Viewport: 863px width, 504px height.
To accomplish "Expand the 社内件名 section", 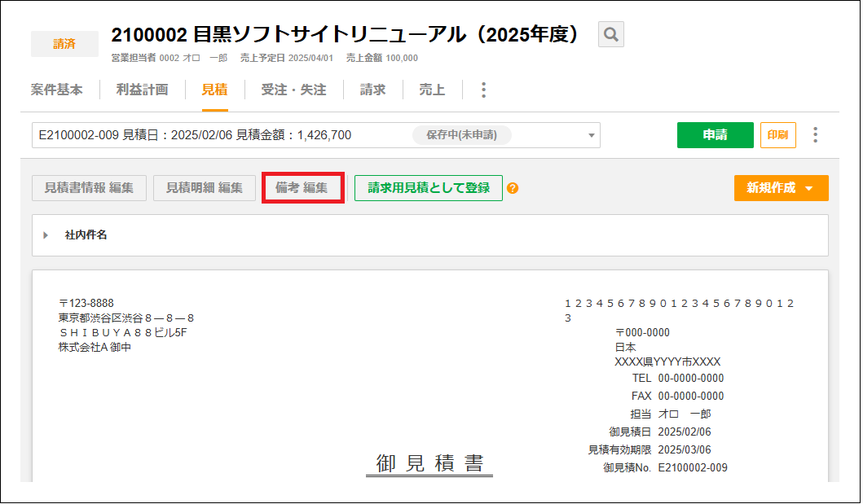I will (46, 235).
